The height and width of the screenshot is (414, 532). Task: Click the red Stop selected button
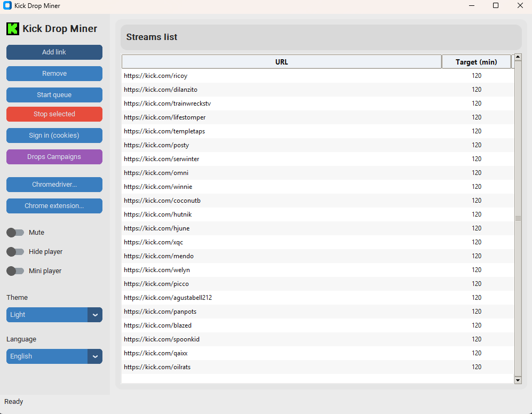pyautogui.click(x=54, y=114)
